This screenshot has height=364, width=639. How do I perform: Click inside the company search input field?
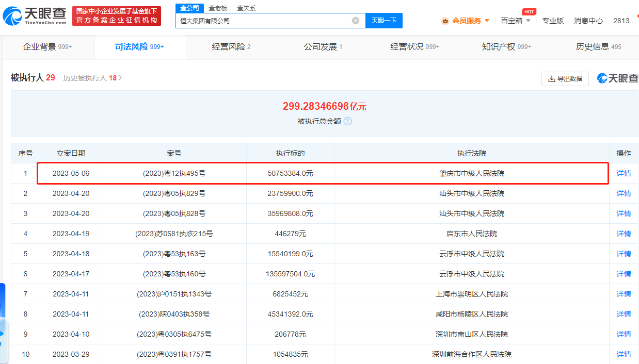[x=258, y=21]
